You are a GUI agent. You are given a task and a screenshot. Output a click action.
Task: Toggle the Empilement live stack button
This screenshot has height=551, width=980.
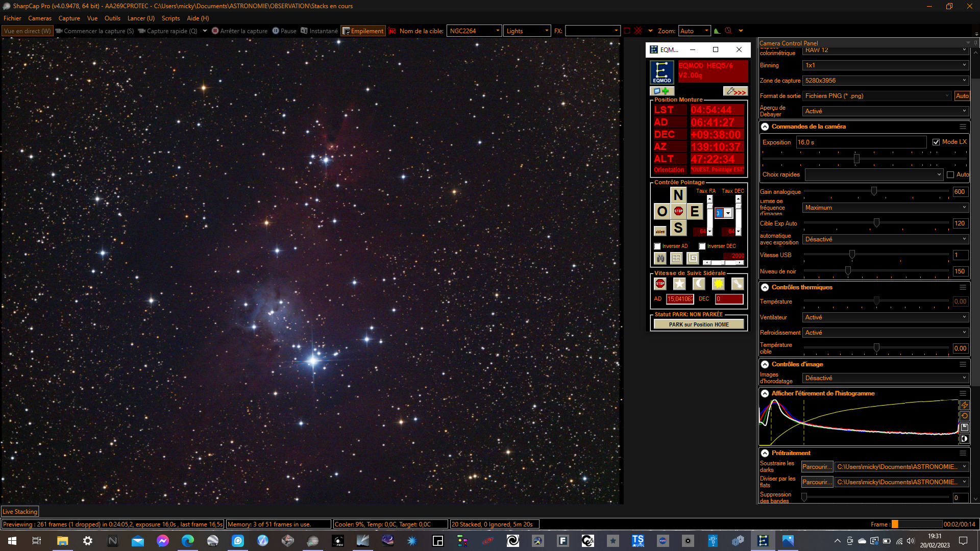click(363, 31)
